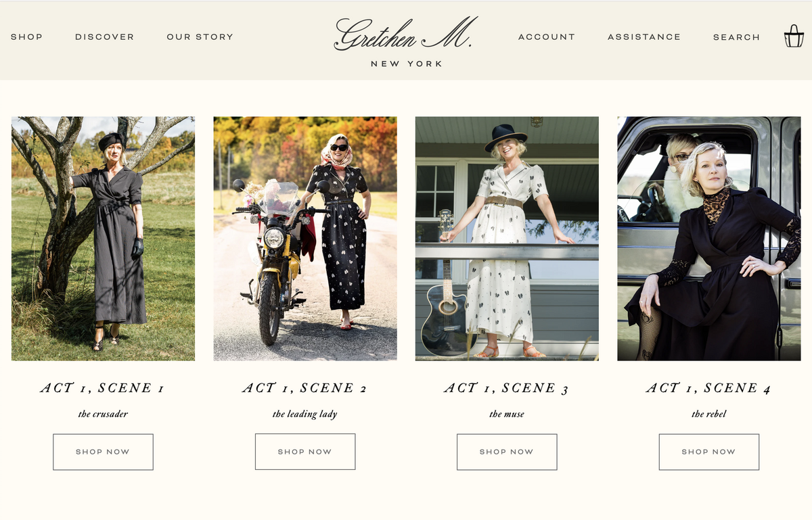Click Shop Now under the crusader
The width and height of the screenshot is (812, 520).
click(x=103, y=452)
